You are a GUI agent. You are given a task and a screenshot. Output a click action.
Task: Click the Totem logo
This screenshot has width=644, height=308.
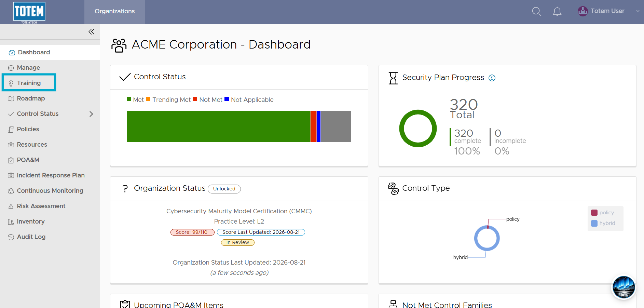point(29,12)
